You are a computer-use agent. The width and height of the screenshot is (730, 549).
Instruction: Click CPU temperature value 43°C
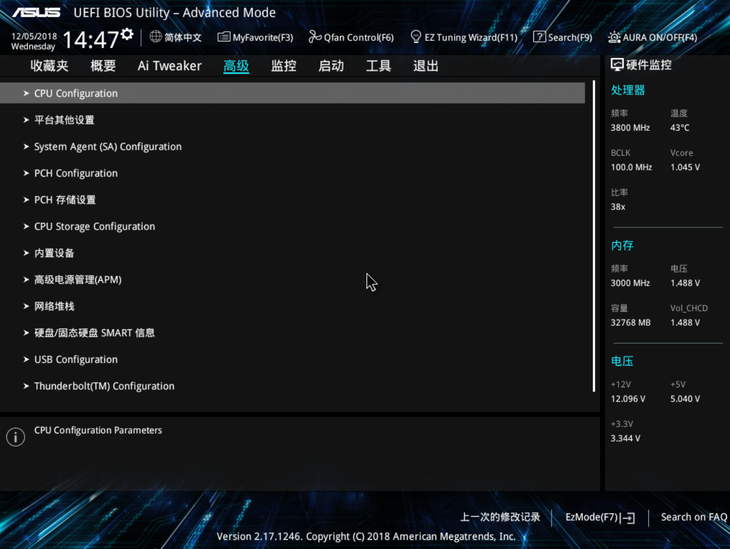[x=680, y=128]
